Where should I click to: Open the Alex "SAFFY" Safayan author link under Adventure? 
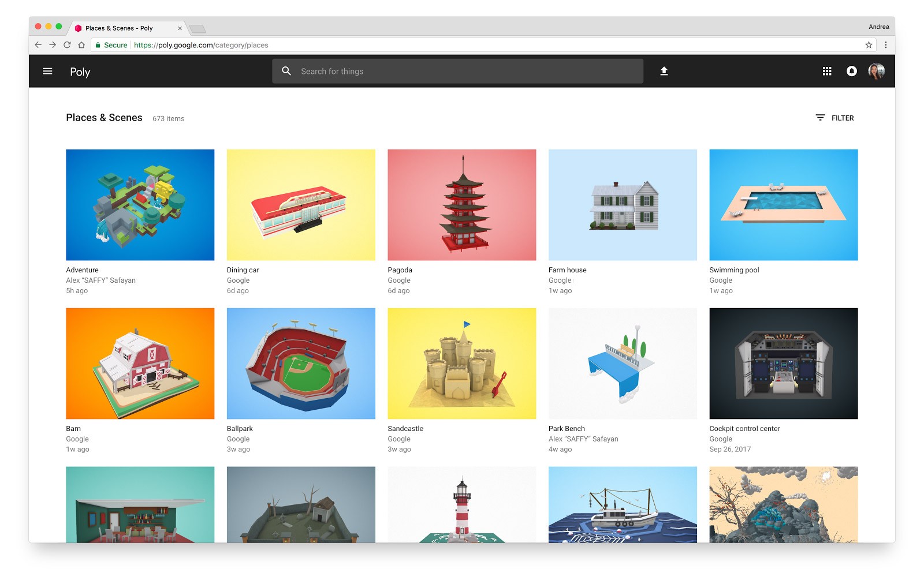tap(100, 280)
